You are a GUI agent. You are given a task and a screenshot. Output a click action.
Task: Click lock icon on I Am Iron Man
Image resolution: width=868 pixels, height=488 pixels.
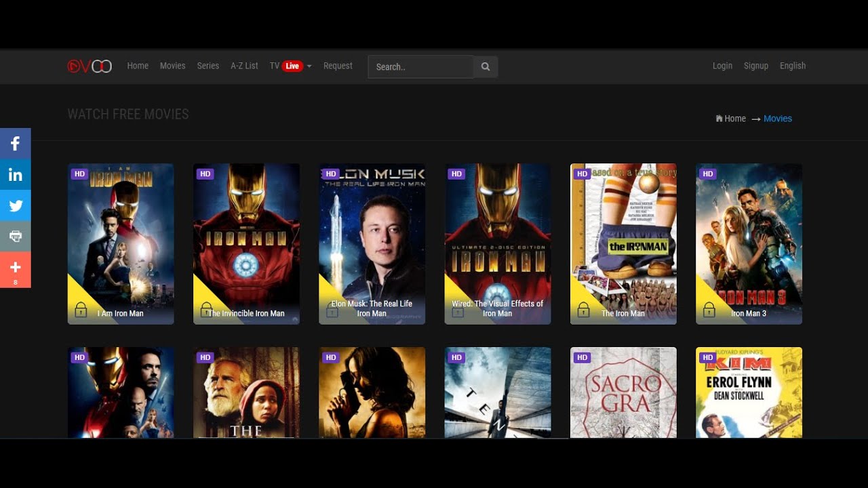pos(81,310)
